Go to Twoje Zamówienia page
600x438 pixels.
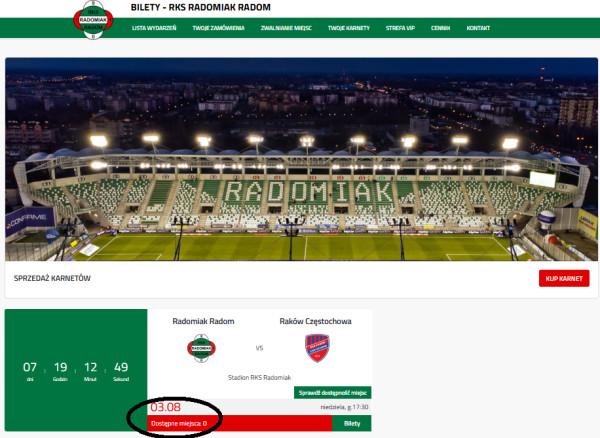pyautogui.click(x=218, y=28)
